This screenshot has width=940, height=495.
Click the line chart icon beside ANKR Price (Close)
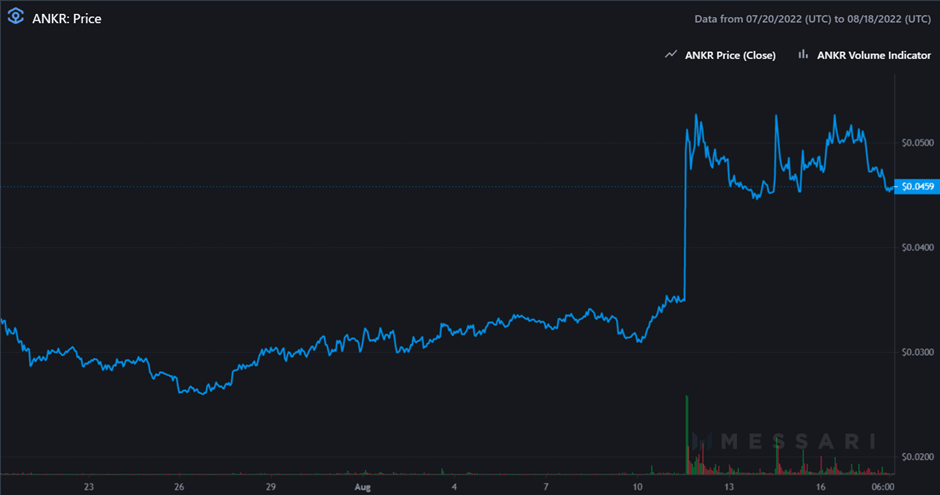point(671,55)
